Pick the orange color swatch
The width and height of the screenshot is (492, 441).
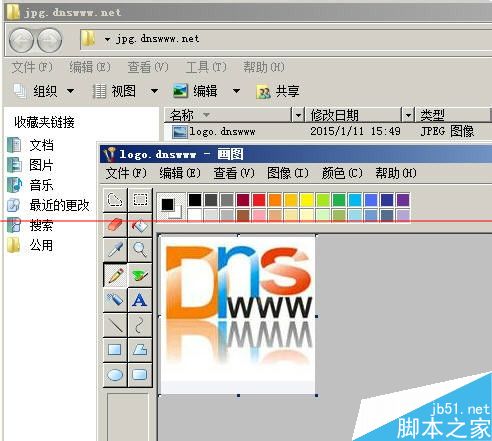275,200
